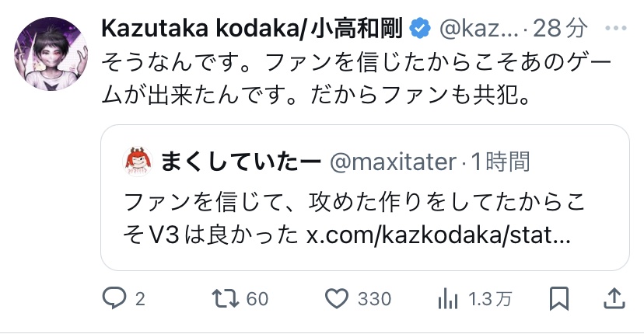Click the repost arrows icon
Viewport: 644px width, 334px height.
tap(225, 297)
